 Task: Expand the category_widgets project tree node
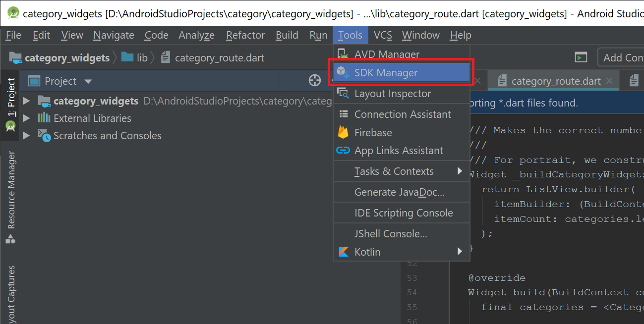tap(26, 101)
